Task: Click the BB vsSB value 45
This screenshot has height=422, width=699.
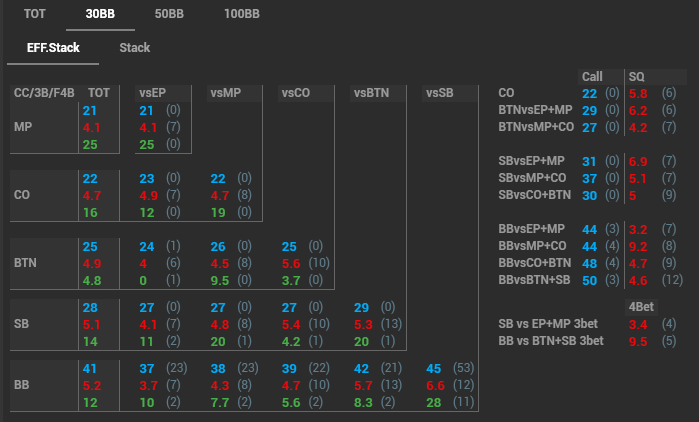Action: tap(435, 367)
